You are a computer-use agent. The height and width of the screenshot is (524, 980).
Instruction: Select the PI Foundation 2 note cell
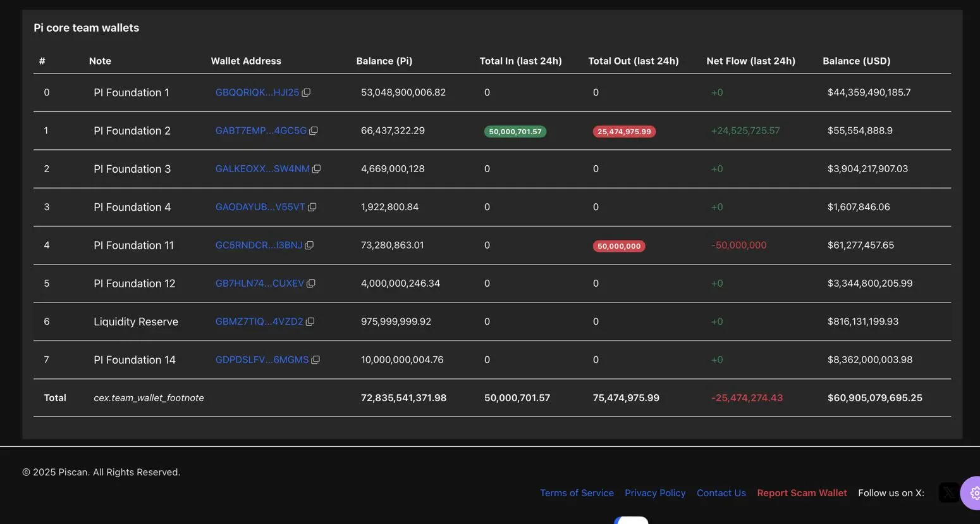tap(132, 130)
